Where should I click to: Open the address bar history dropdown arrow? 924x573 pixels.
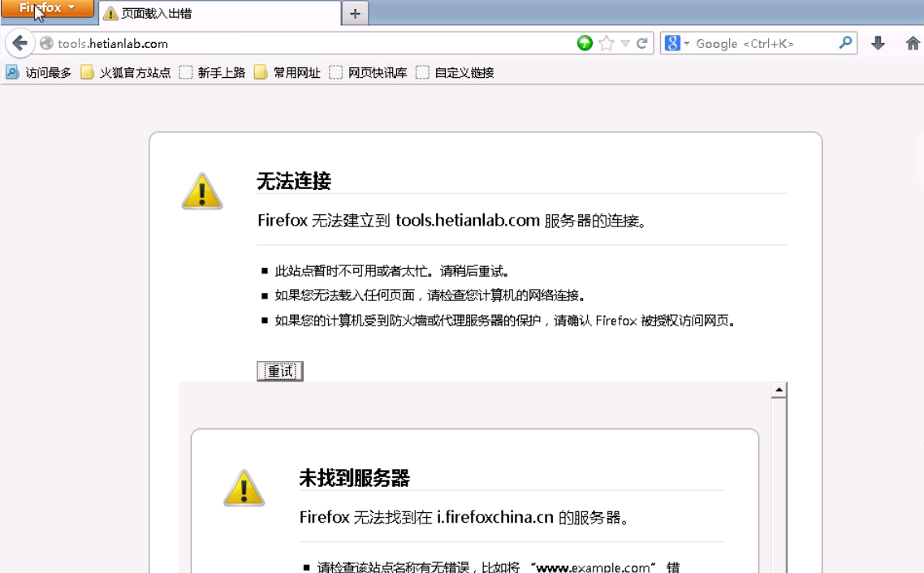(x=625, y=43)
